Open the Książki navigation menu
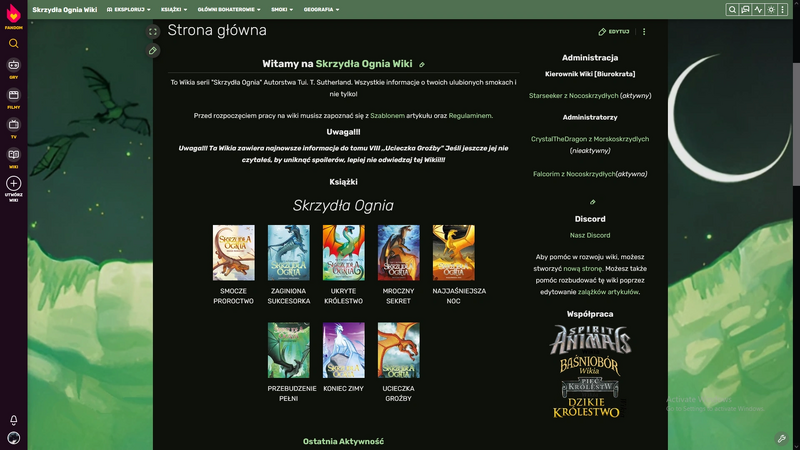Screen dimensions: 800x450 click(173, 9)
